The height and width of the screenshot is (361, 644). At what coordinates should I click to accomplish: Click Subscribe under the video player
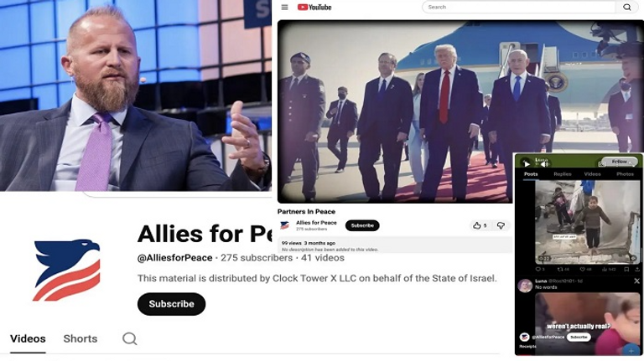362,225
